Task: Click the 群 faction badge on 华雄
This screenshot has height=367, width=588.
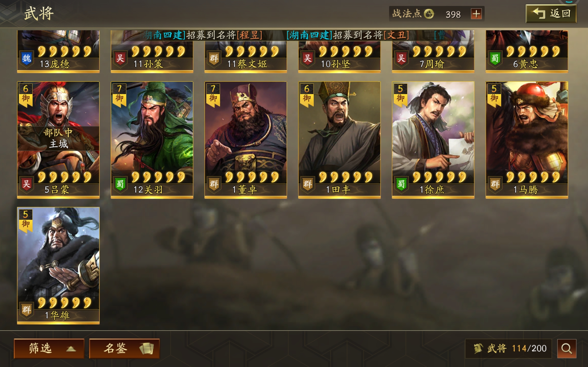Action: 26,310
